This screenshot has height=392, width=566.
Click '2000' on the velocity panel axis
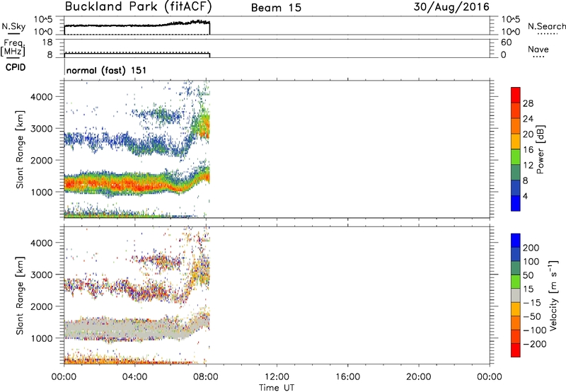click(x=42, y=306)
